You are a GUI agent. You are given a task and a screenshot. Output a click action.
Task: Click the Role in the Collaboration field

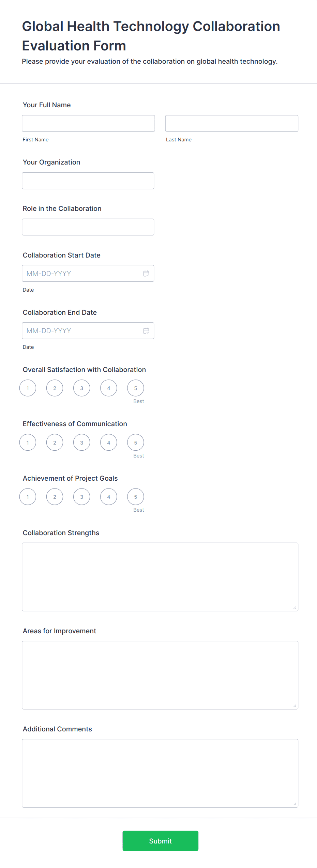pos(88,227)
